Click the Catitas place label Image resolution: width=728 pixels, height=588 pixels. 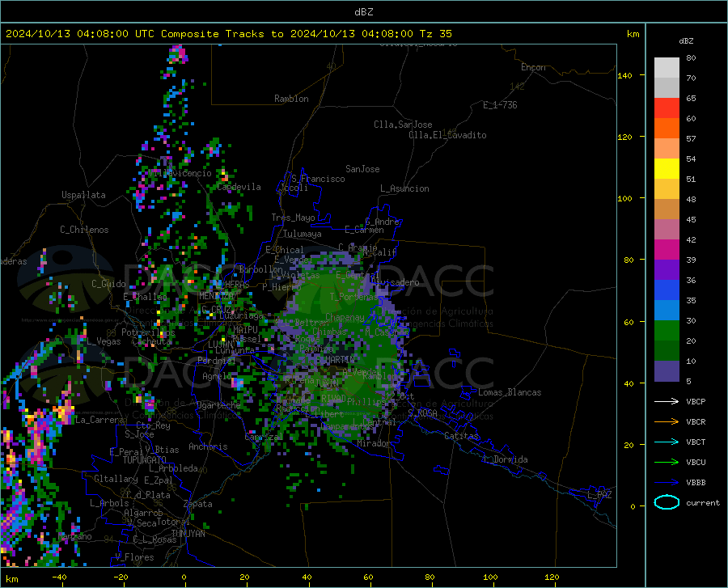coord(461,436)
